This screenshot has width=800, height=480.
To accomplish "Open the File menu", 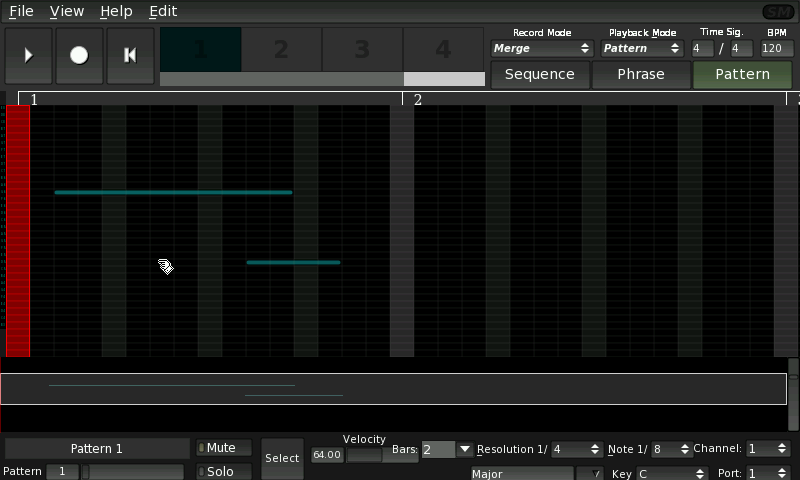I will pyautogui.click(x=21, y=11).
